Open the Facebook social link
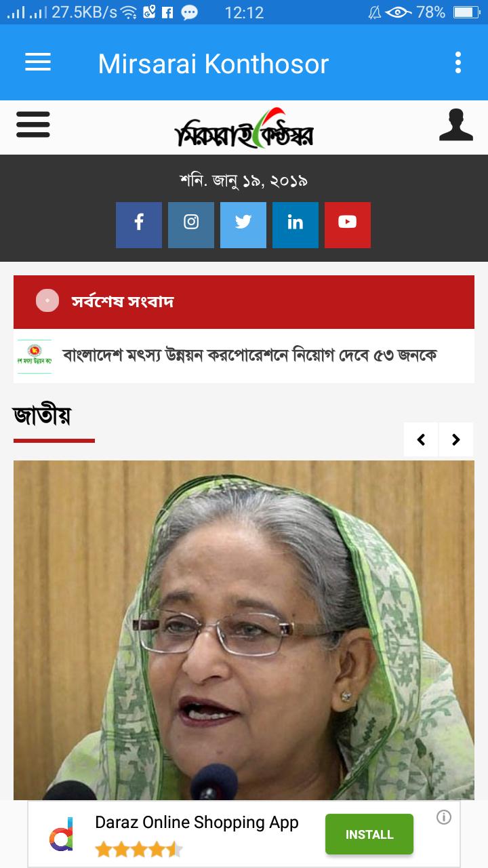 139,225
